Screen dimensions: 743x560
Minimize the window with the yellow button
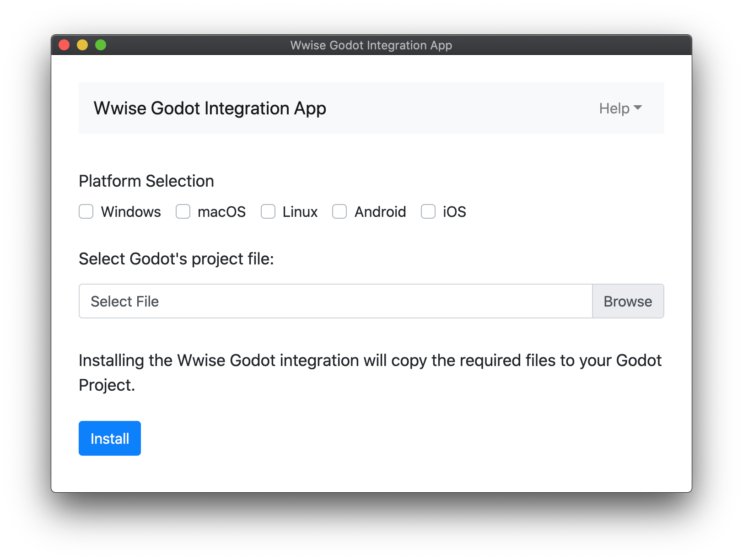coord(82,45)
